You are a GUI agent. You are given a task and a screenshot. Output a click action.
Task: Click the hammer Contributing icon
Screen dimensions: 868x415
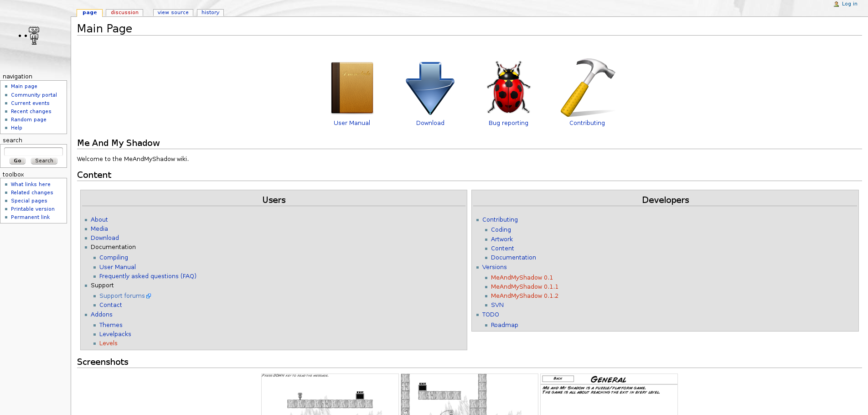tap(587, 88)
